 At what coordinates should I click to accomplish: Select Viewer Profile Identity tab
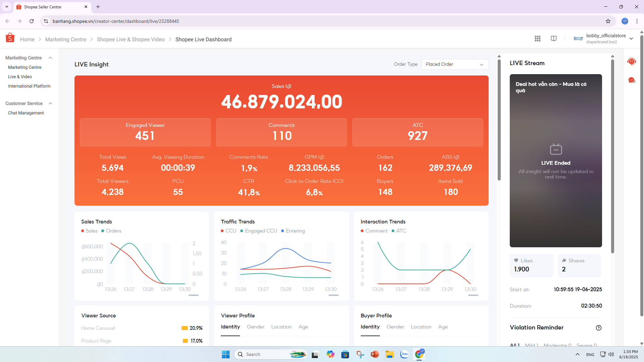pyautogui.click(x=231, y=327)
